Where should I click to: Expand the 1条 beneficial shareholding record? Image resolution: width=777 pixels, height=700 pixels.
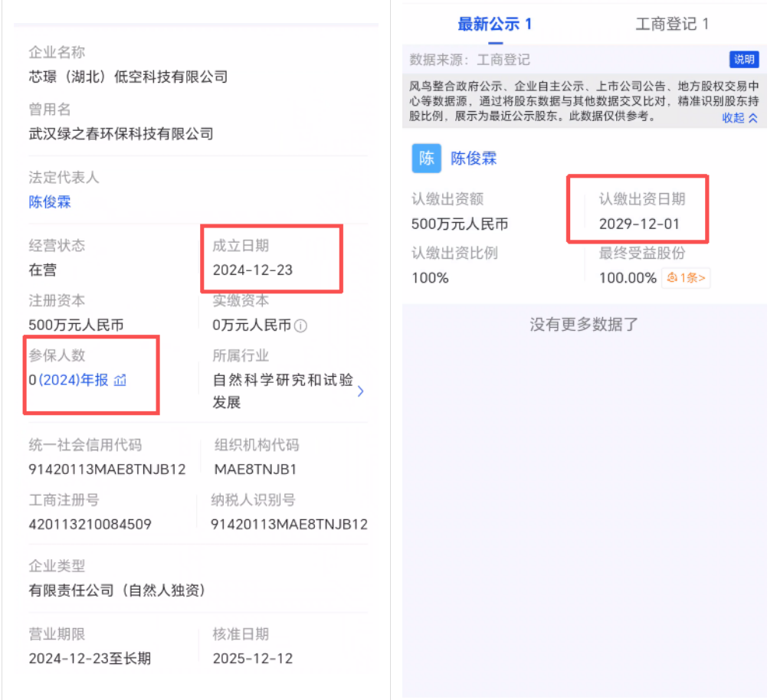point(686,278)
